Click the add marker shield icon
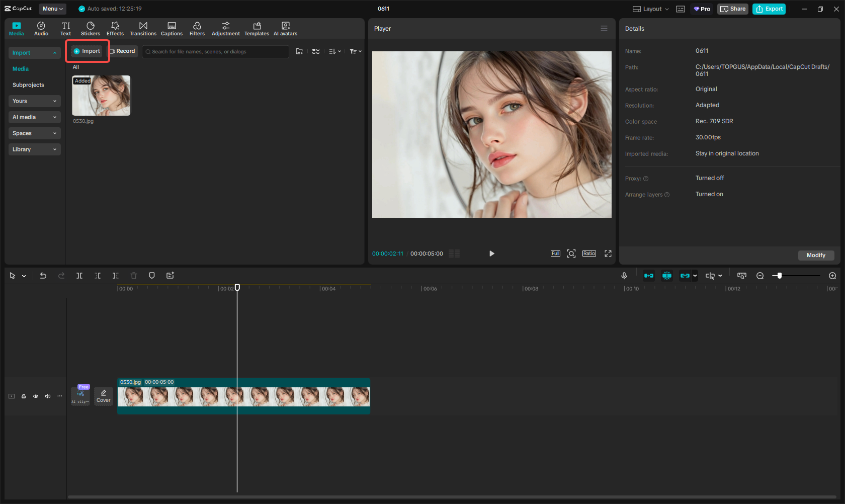The height and width of the screenshot is (504, 845). [152, 276]
